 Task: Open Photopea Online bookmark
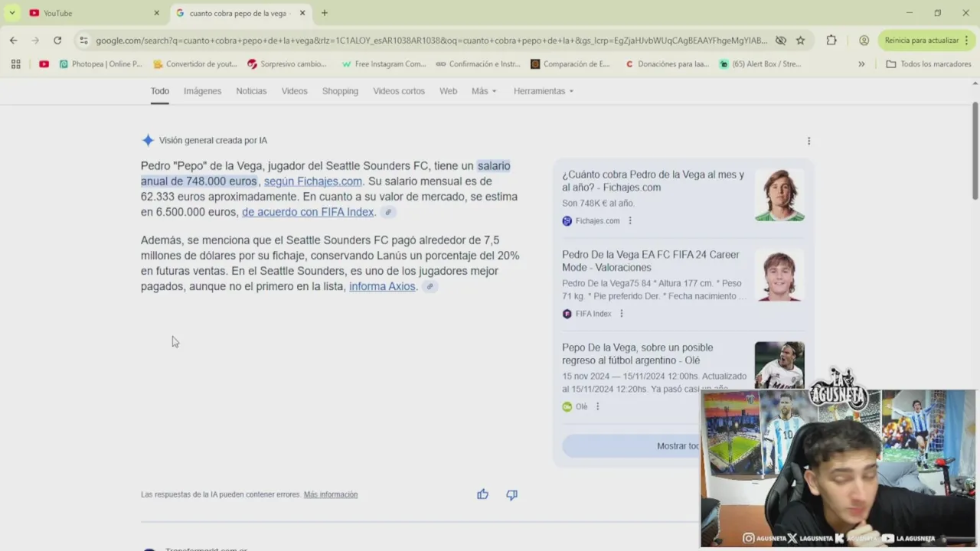pyautogui.click(x=100, y=64)
